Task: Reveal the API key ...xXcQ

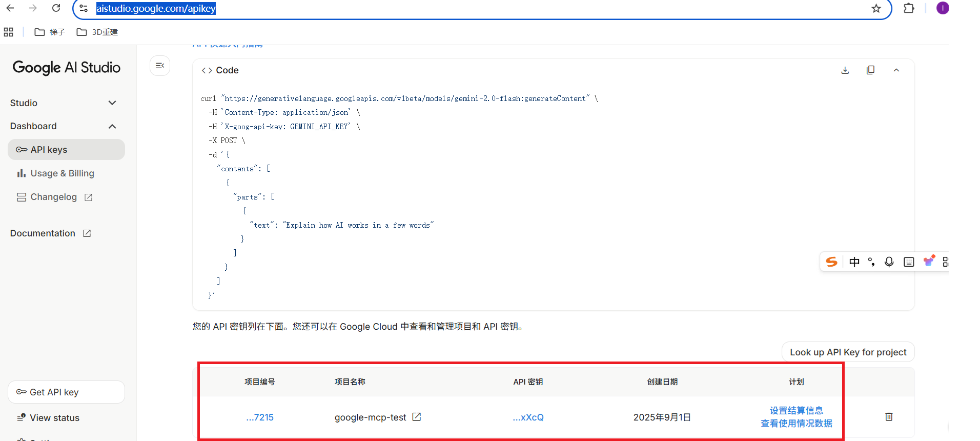Action: pyautogui.click(x=528, y=417)
